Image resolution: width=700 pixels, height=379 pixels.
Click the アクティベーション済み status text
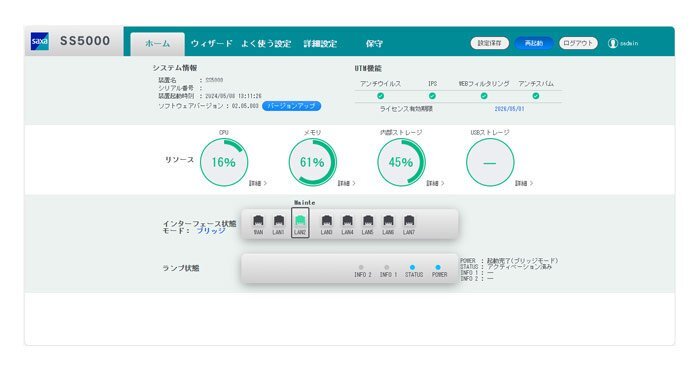click(x=519, y=267)
